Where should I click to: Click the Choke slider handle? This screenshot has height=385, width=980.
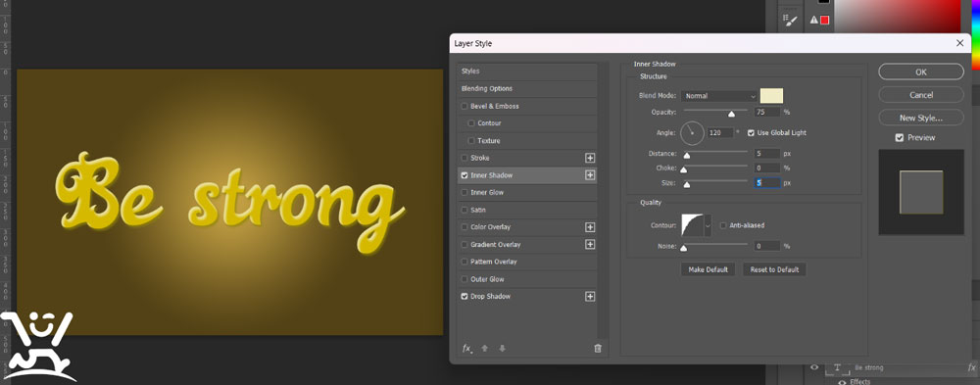point(684,170)
